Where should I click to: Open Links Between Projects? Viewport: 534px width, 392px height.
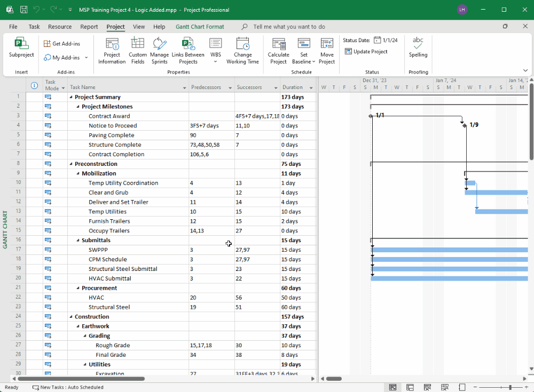(188, 51)
